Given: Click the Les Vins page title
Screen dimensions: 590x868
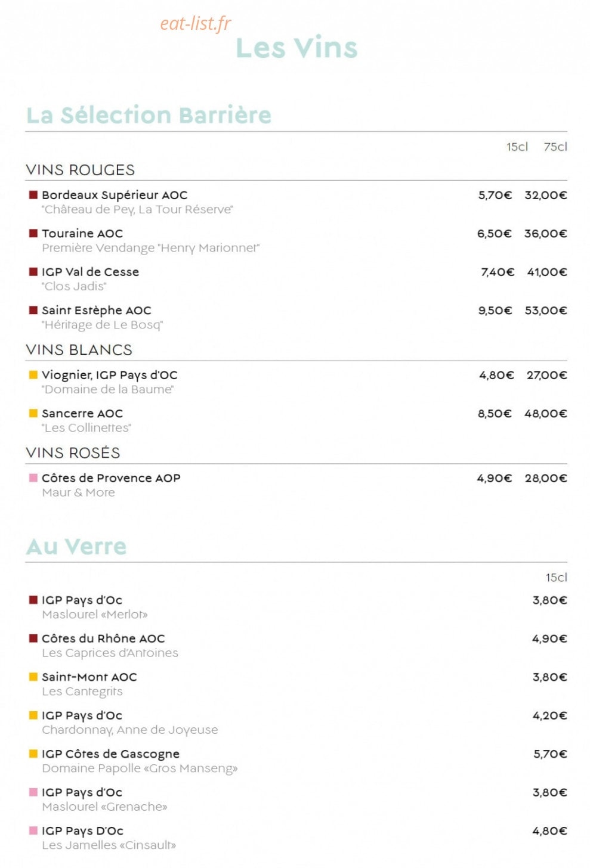Looking at the screenshot, I should (296, 48).
